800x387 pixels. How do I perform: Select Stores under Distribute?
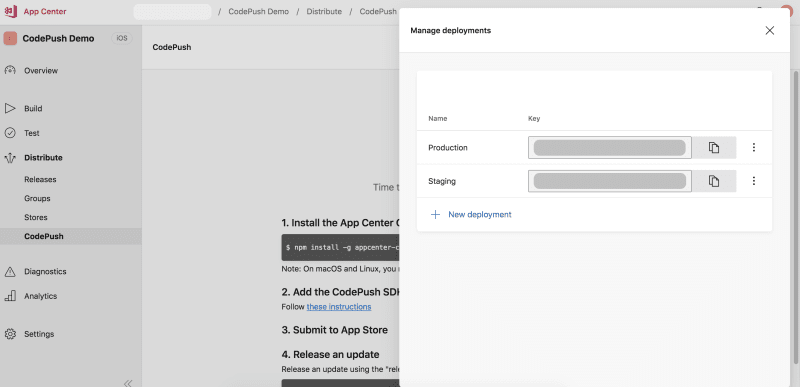[x=36, y=217]
